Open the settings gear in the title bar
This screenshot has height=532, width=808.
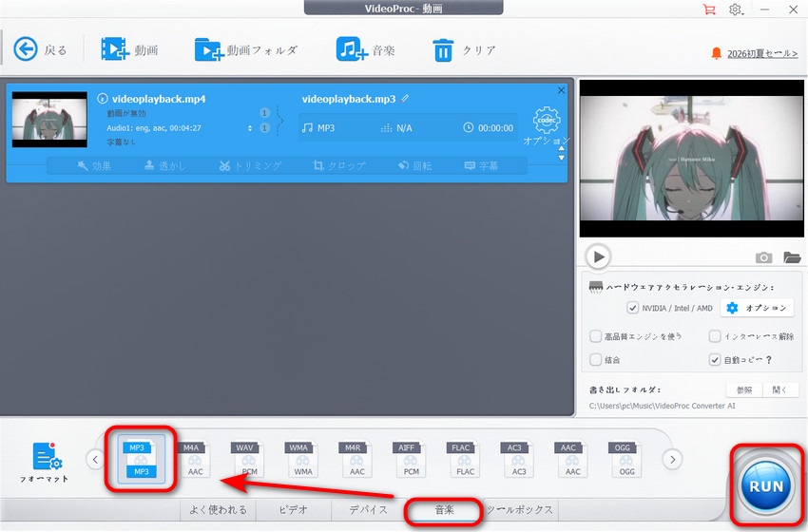click(x=736, y=9)
